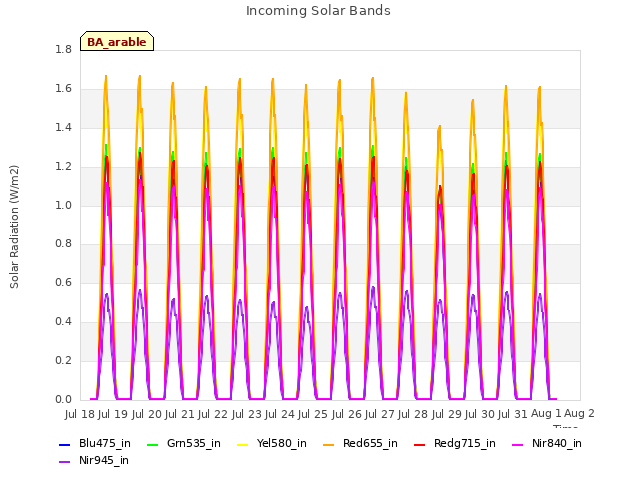Click the green Grn535_in legend swatch
This screenshot has width=640, height=480.
[152, 444]
